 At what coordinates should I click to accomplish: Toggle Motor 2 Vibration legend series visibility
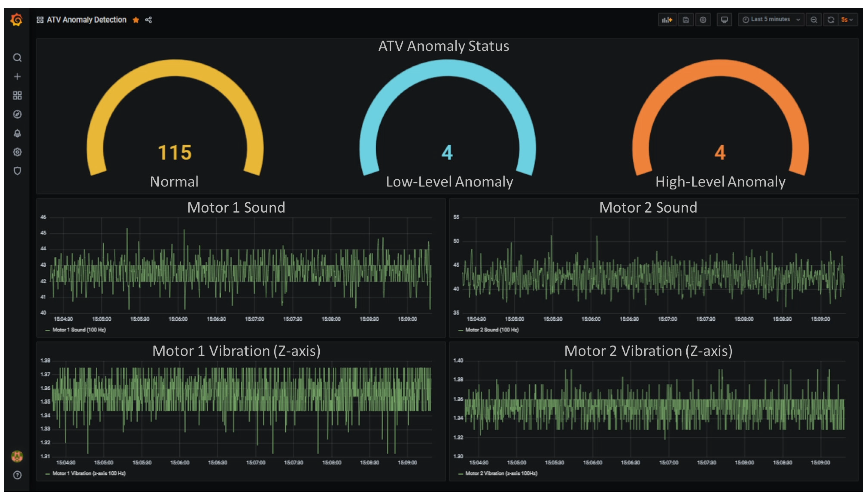click(x=501, y=473)
